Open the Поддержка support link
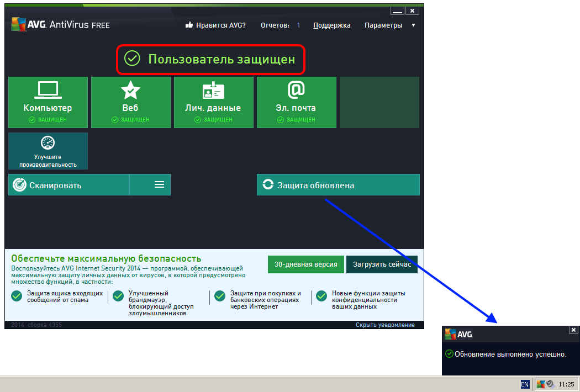Image resolution: width=580 pixels, height=392 pixels. point(331,25)
